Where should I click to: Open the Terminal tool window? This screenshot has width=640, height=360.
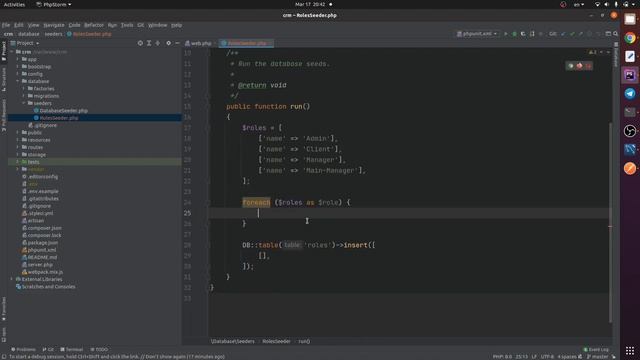click(71, 349)
